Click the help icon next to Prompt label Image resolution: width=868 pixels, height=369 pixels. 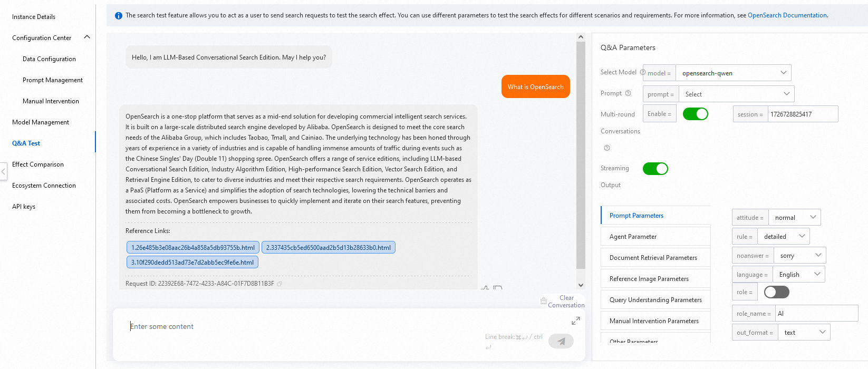click(x=628, y=93)
